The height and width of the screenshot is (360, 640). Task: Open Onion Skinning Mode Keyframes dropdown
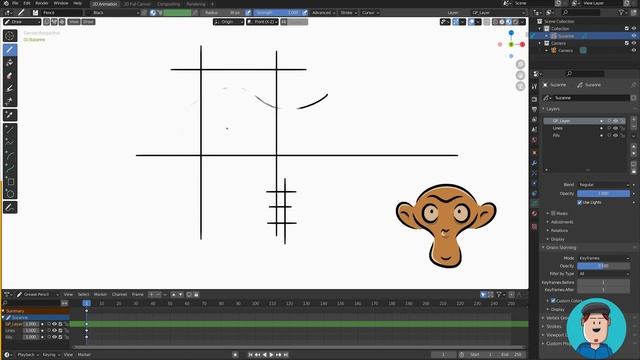pyautogui.click(x=603, y=258)
